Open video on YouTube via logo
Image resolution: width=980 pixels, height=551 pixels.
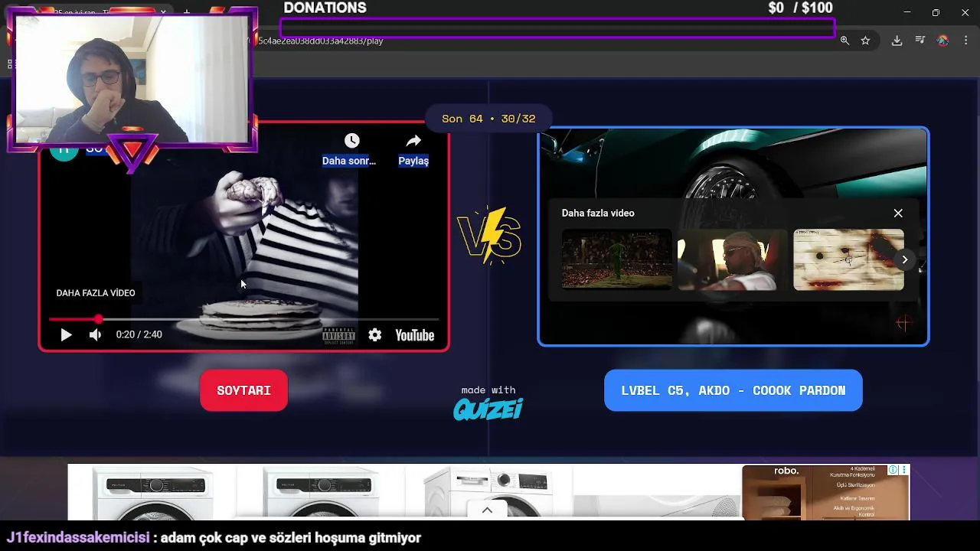(x=414, y=335)
